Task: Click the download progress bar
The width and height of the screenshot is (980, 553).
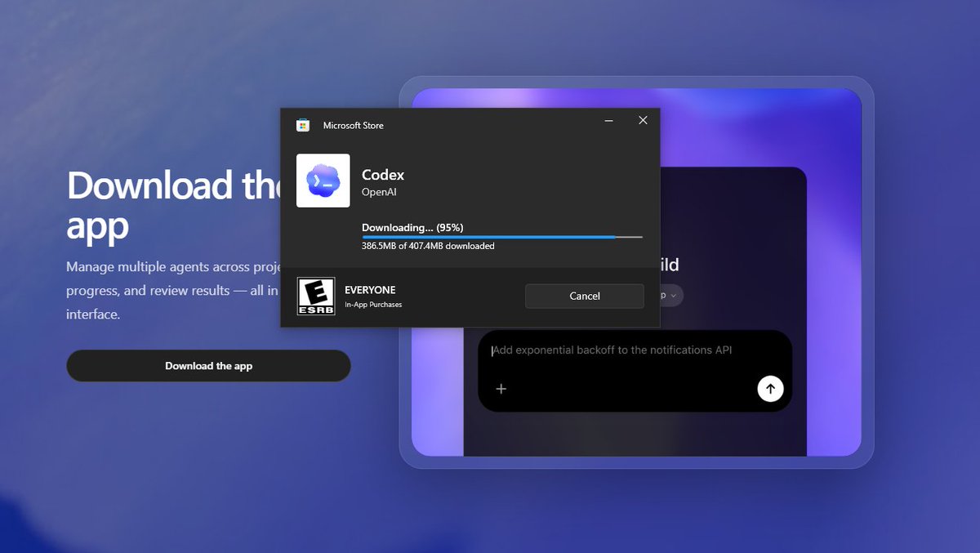Action: tap(502, 237)
